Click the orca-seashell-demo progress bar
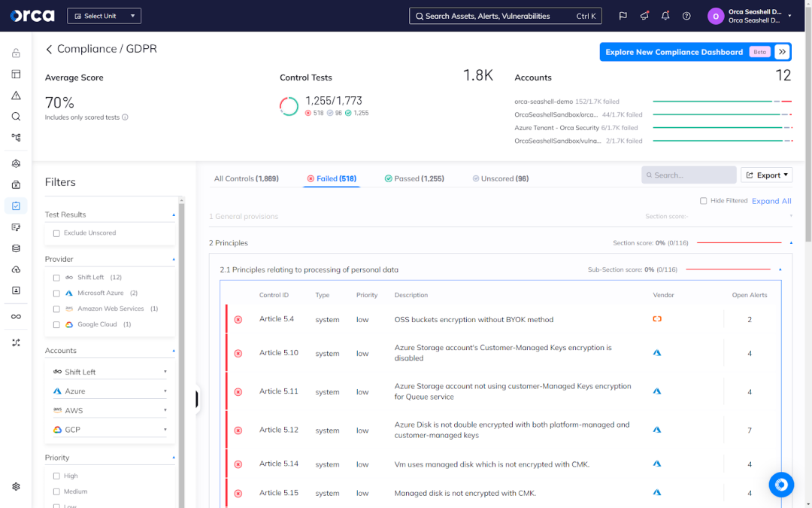 point(722,102)
